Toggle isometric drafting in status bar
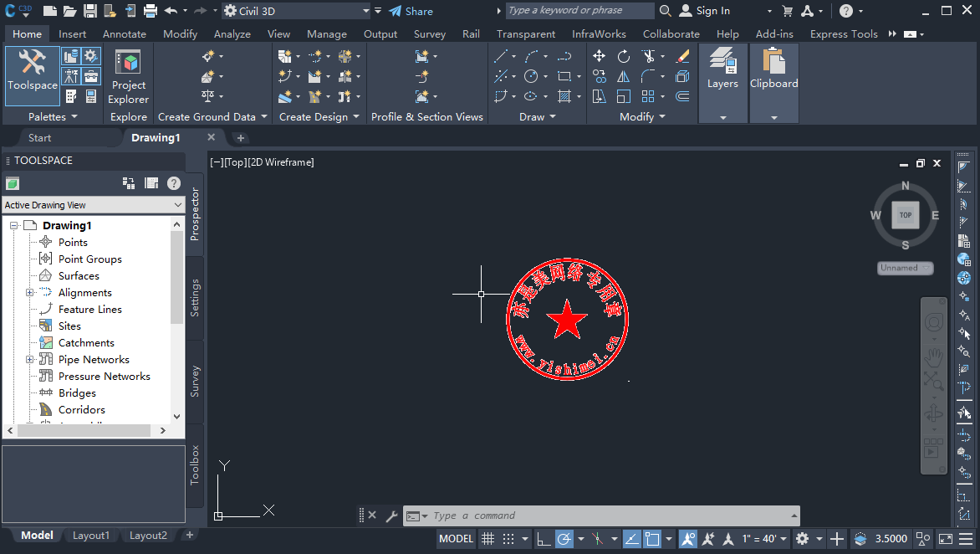This screenshot has height=554, width=980. click(598, 539)
